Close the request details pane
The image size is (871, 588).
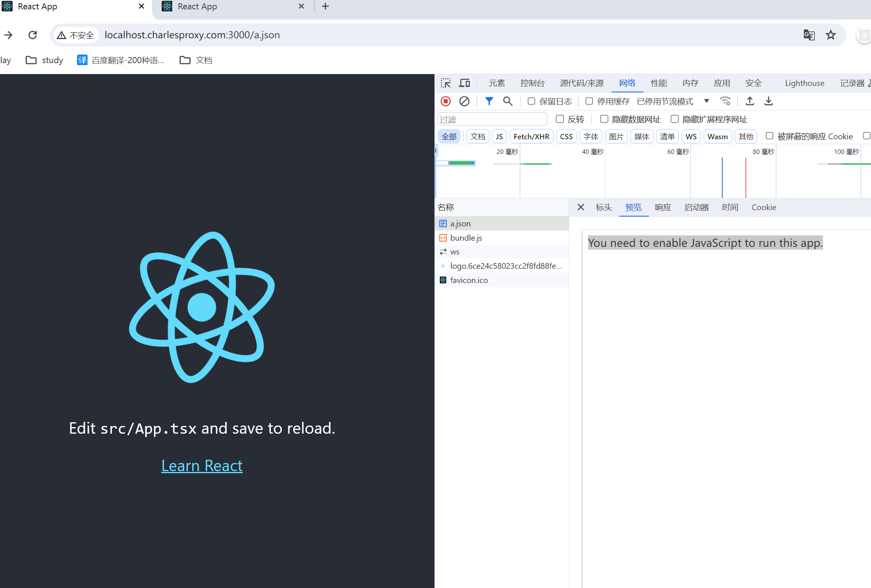pos(581,207)
